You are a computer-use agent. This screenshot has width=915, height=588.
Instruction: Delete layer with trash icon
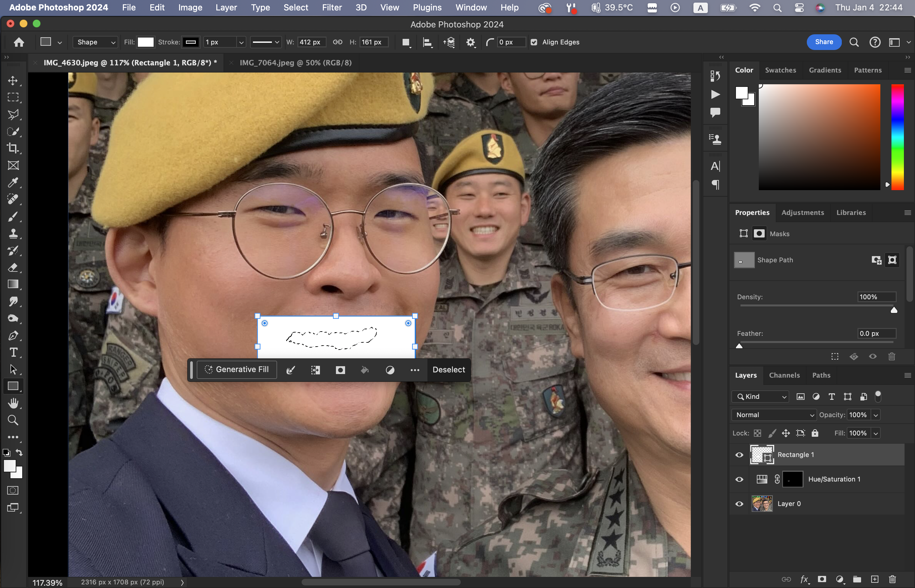click(892, 579)
